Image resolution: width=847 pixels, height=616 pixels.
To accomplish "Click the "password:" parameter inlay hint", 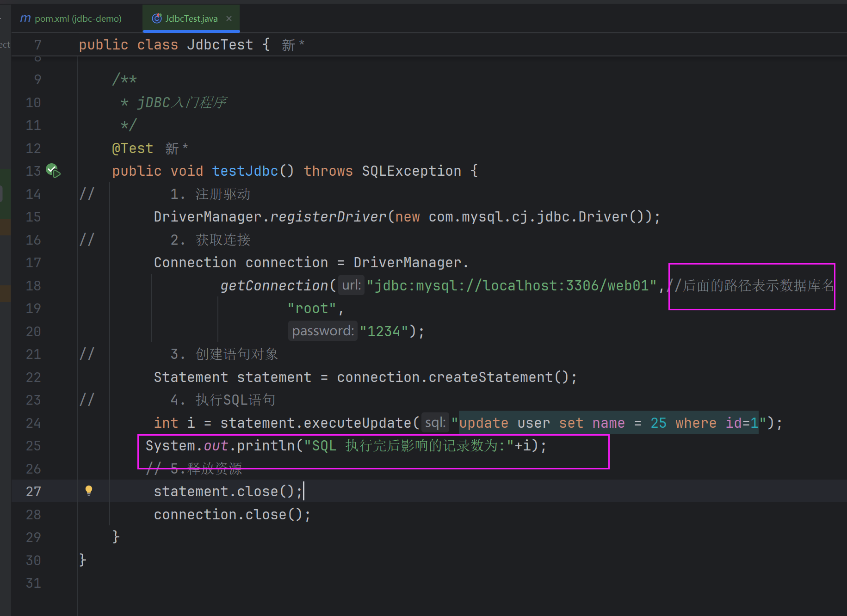I will coord(322,331).
